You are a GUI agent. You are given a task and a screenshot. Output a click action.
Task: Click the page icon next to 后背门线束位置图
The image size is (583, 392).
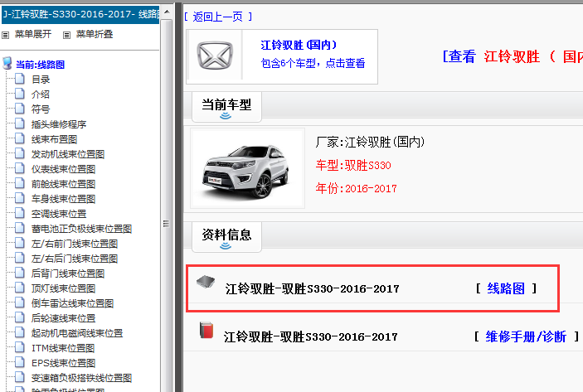pyautogui.click(x=20, y=273)
